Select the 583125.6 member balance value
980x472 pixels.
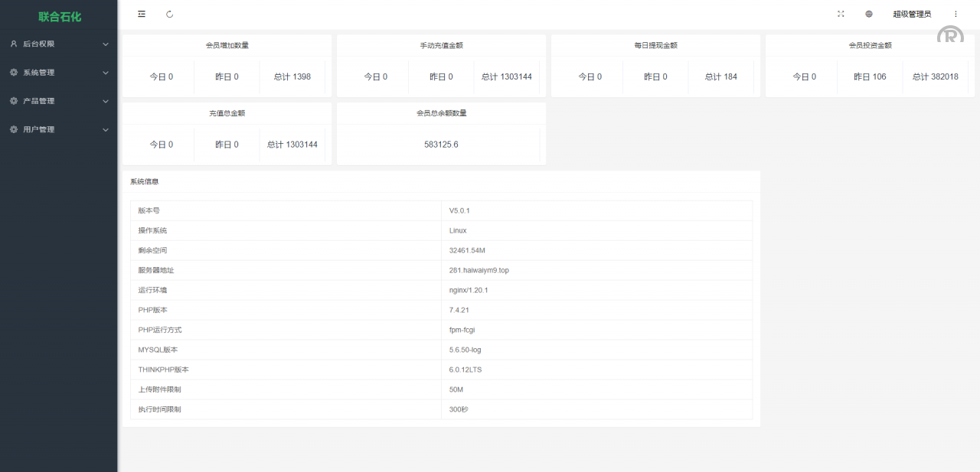coord(441,145)
